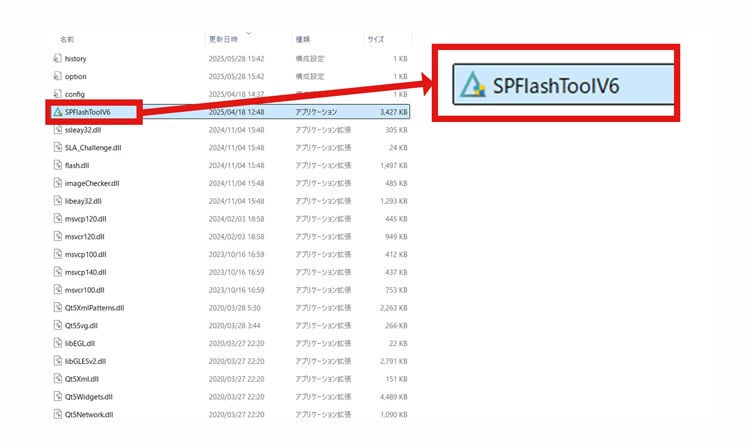750x447 pixels.
Task: Select the msvcp140.dll file name
Action: tap(85, 272)
